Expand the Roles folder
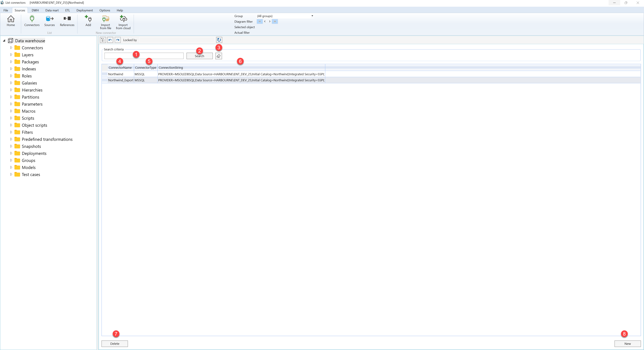The image size is (644, 350). 11,76
